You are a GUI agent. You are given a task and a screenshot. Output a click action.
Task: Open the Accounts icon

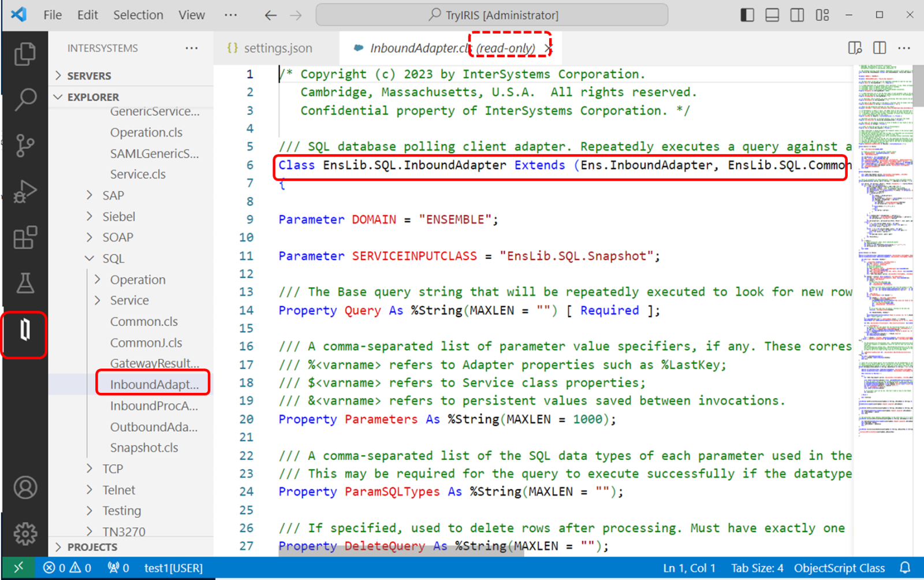click(25, 488)
